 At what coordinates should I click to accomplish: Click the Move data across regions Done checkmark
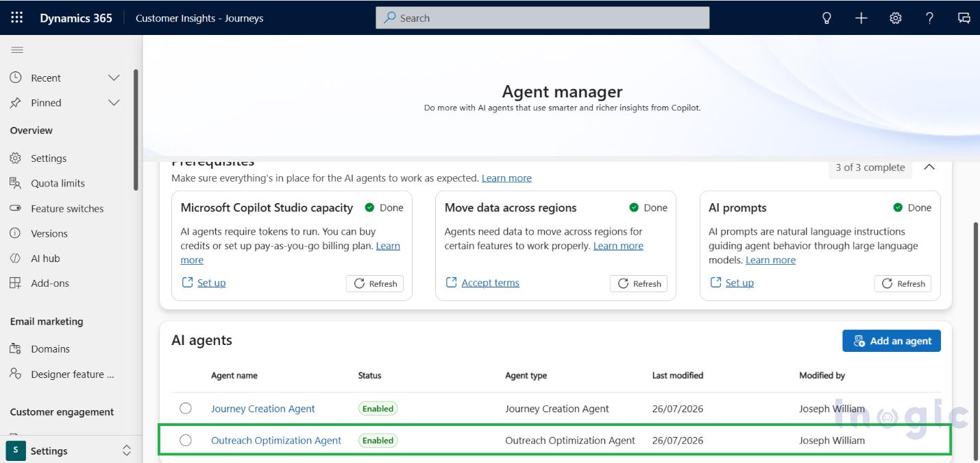click(634, 208)
